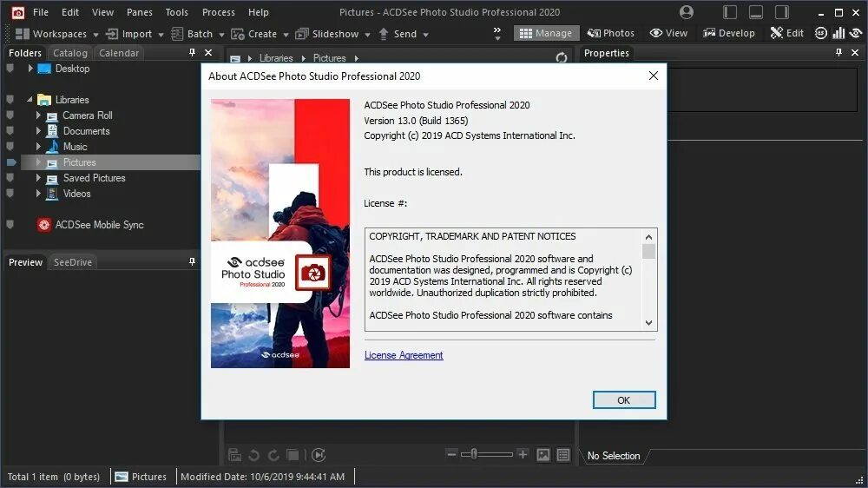Expand the Camera Roll tree node

[38, 115]
